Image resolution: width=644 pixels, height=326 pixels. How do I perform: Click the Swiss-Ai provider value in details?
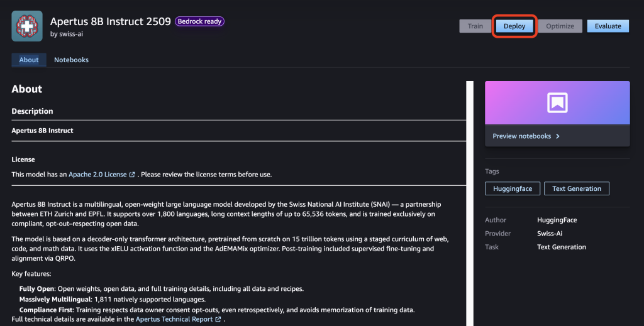[550, 234]
